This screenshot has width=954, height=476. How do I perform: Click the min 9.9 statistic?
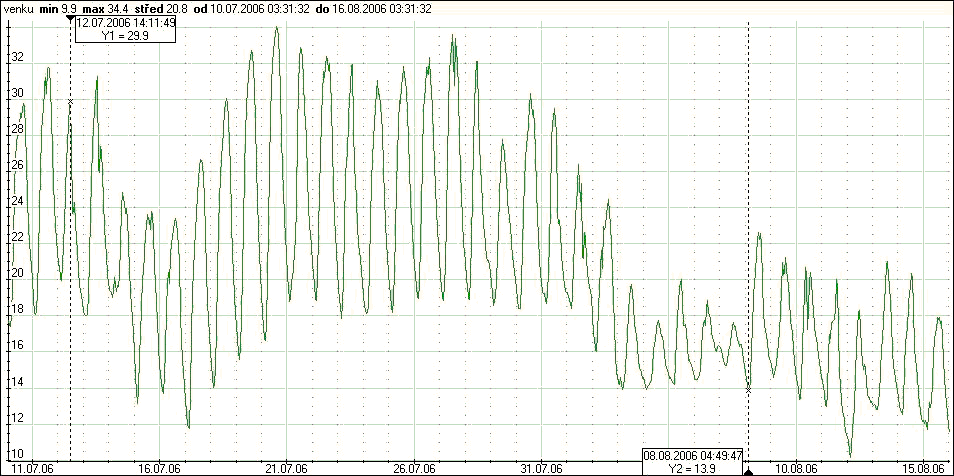62,8
